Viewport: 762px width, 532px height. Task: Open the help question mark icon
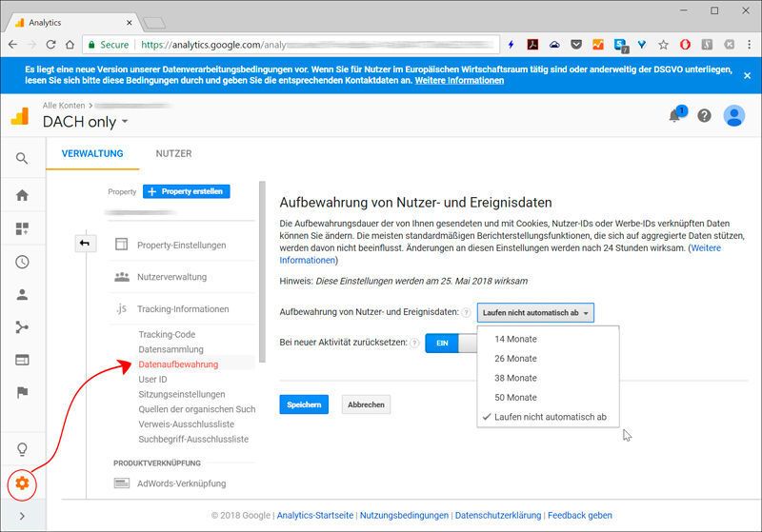[704, 115]
